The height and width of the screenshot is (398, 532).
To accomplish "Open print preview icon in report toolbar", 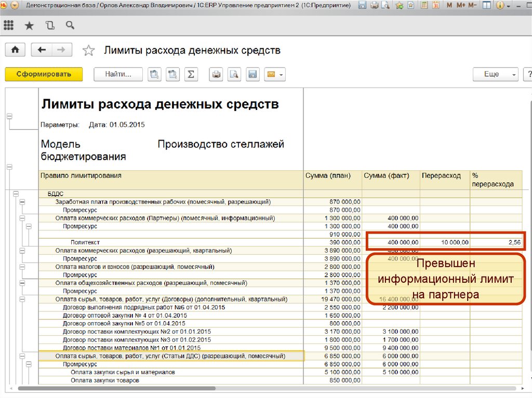I will [234, 74].
